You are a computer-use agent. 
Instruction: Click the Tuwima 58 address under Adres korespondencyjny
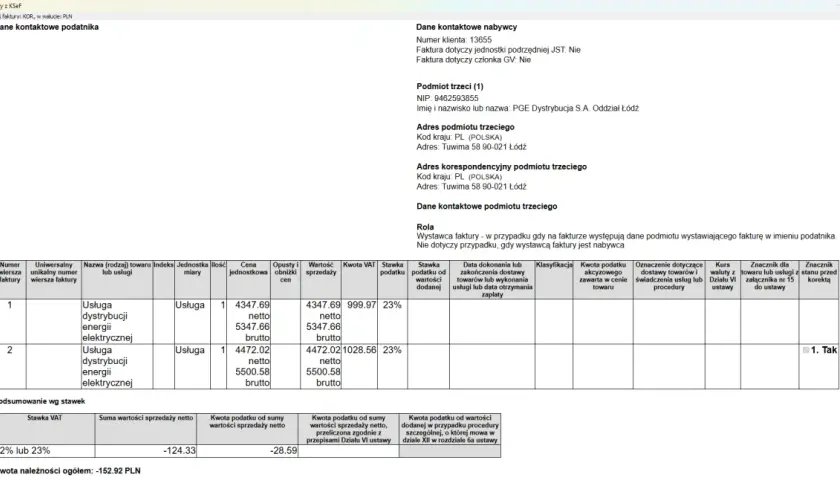pyautogui.click(x=471, y=186)
